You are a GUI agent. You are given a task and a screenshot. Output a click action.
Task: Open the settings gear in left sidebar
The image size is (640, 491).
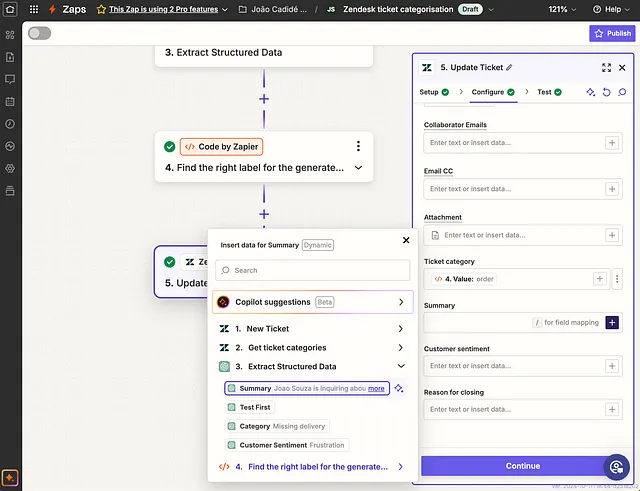click(10, 168)
